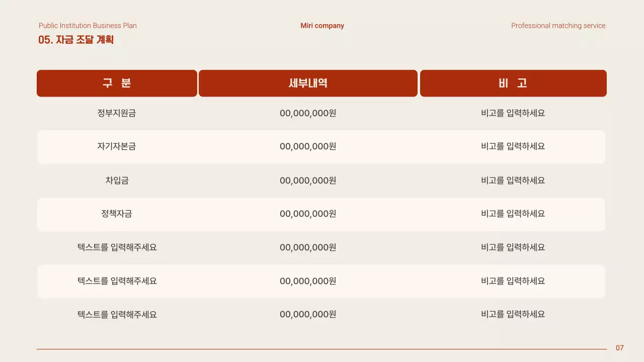Image resolution: width=644 pixels, height=362 pixels.
Task: Click the first '텍스트를 입력해주세요' placeholder label
Action: [117, 247]
